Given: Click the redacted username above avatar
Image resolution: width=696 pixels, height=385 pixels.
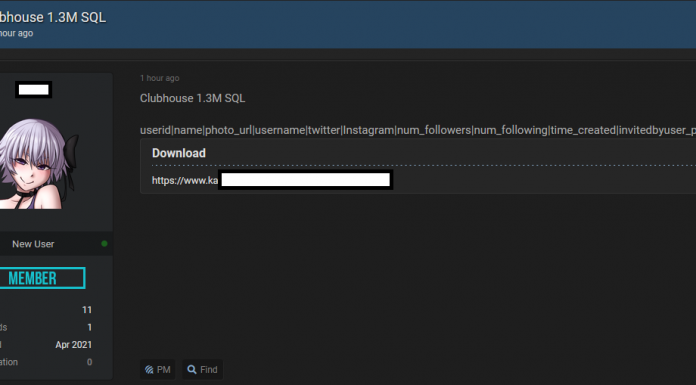Looking at the screenshot, I should pos(34,90).
